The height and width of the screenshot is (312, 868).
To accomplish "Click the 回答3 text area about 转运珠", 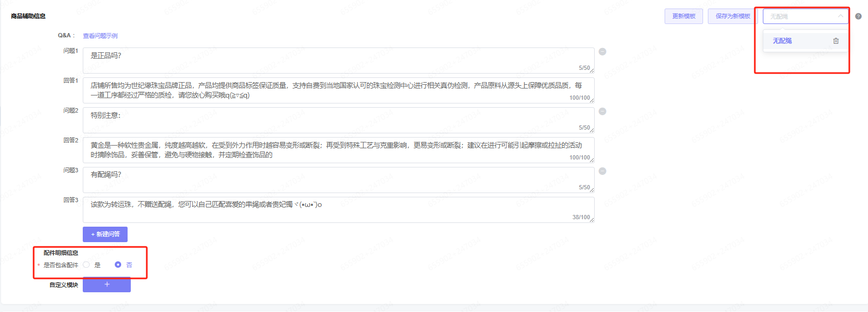I will point(338,210).
